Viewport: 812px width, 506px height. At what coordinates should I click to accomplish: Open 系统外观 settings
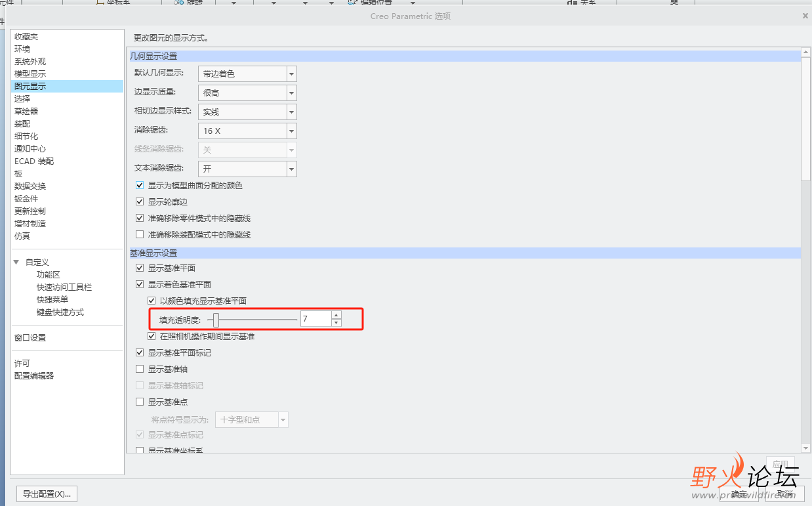pyautogui.click(x=30, y=62)
